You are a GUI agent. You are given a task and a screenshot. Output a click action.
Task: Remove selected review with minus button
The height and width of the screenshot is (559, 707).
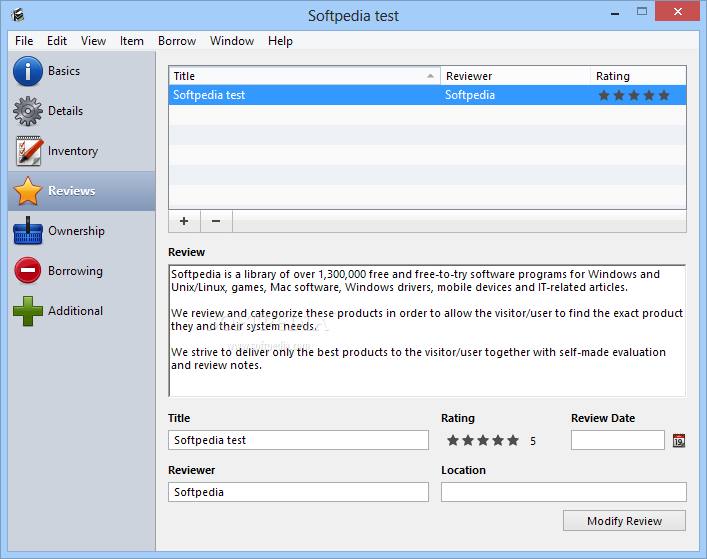(216, 221)
